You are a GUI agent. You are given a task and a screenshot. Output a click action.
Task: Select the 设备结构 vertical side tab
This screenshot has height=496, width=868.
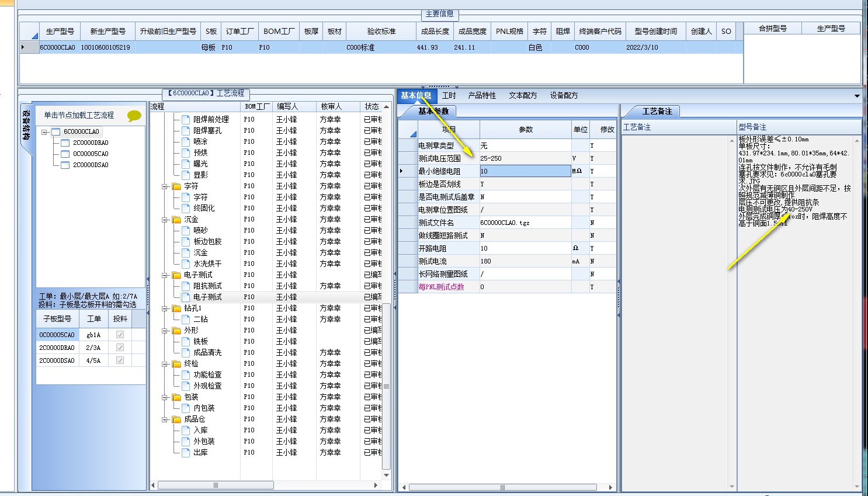[x=26, y=126]
